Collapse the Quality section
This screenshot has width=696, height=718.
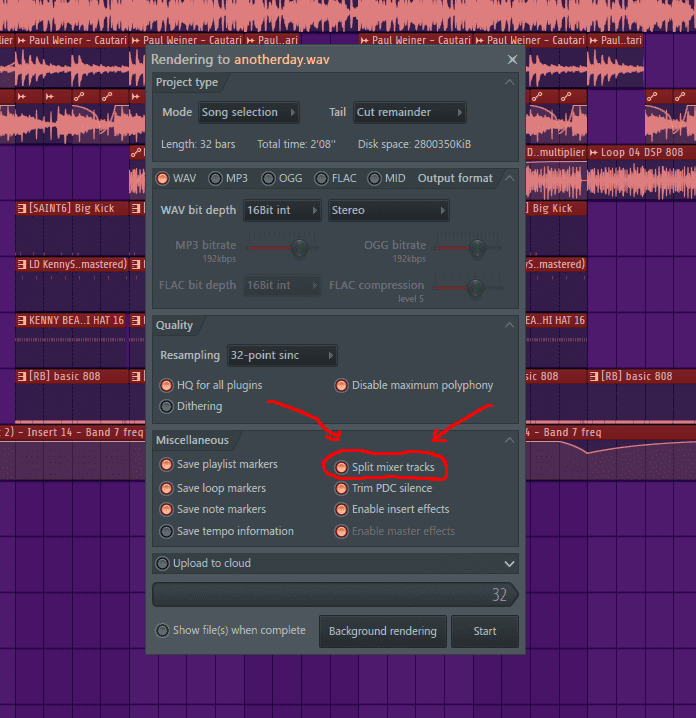tap(509, 325)
